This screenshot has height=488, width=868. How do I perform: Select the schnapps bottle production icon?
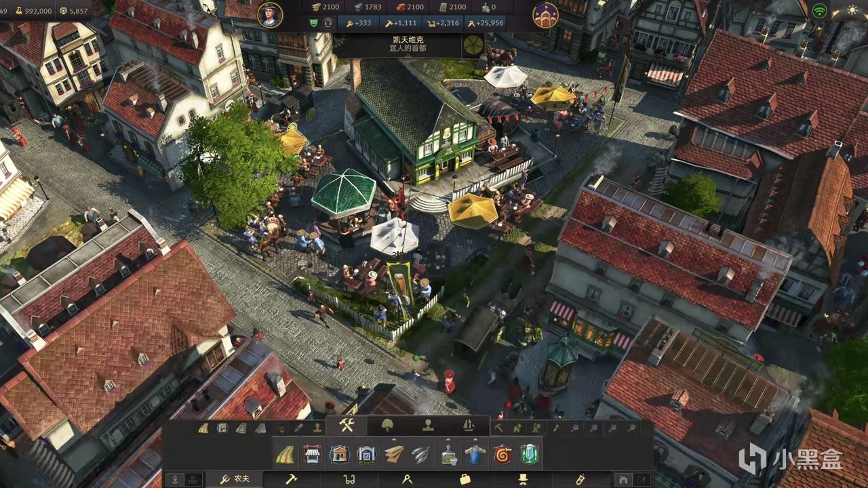click(448, 454)
